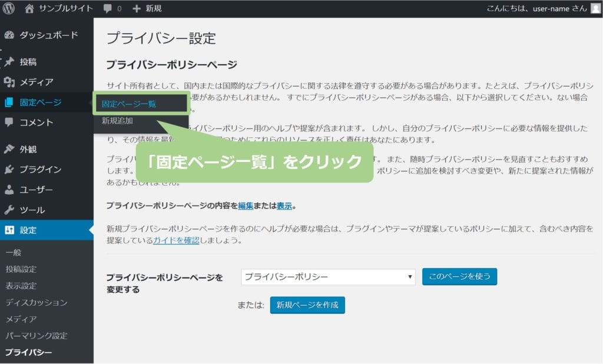Click the plus 新規 icon in admin bar
The width and height of the screenshot is (603, 364).
click(137, 9)
